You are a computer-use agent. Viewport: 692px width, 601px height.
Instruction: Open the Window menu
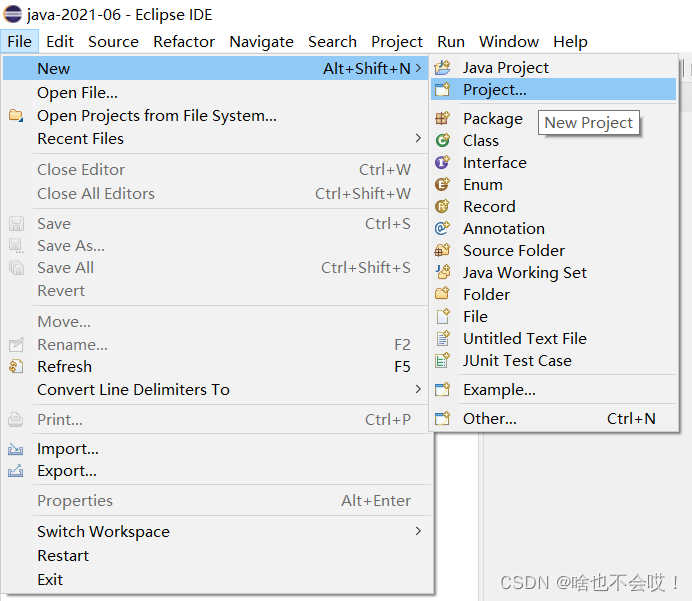point(509,41)
